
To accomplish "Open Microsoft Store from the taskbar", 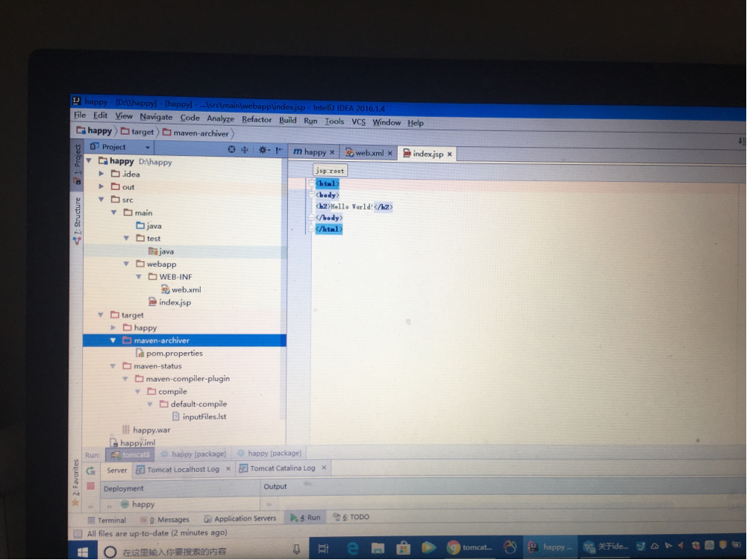I will click(x=404, y=548).
